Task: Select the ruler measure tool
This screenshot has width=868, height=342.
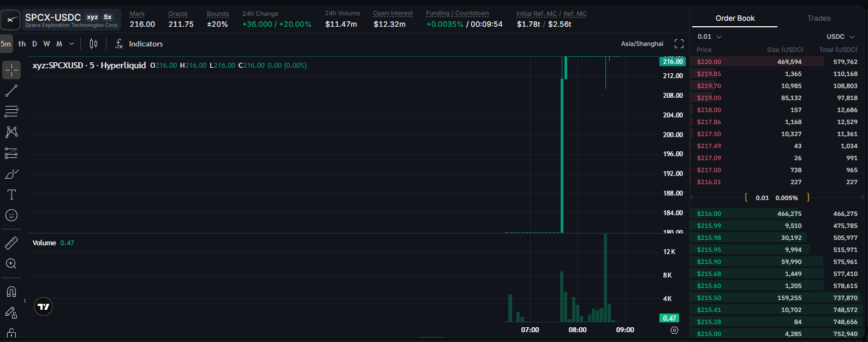Action: point(11,243)
